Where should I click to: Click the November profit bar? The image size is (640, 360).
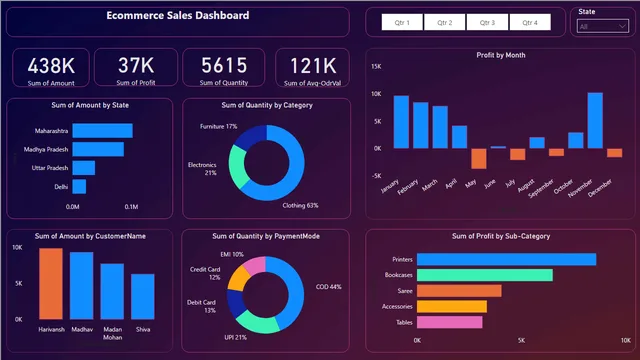coord(595,120)
